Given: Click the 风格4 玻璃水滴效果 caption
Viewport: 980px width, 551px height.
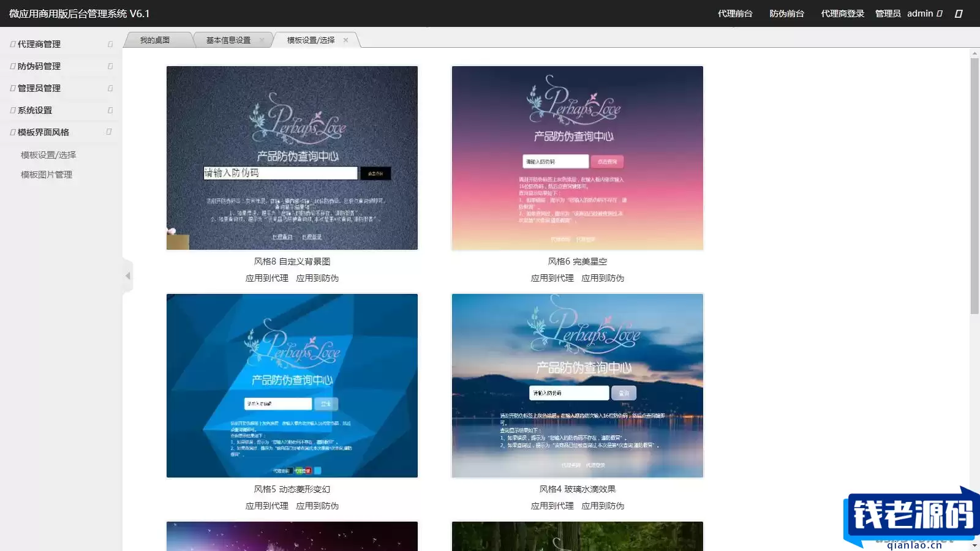Looking at the screenshot, I should point(578,489).
